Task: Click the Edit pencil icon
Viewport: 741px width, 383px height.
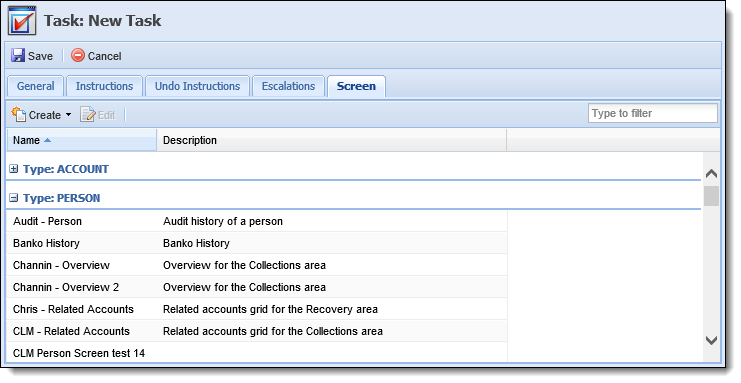Action: point(87,114)
